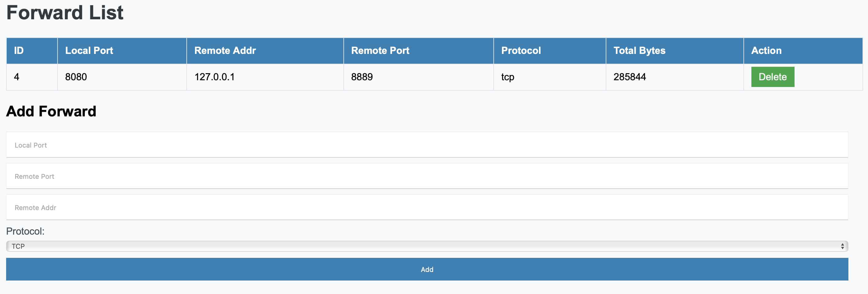Click the Forward List heading
Viewport: 868px width, 294px height.
(x=65, y=13)
